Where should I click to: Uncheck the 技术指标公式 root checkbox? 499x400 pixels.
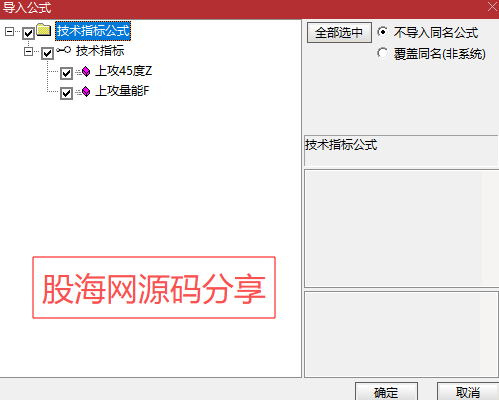tap(28, 33)
